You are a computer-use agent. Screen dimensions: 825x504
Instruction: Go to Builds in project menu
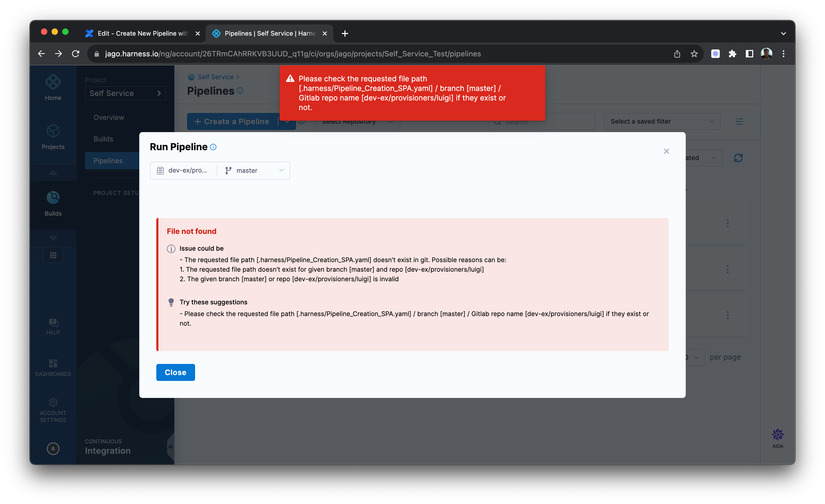[103, 139]
